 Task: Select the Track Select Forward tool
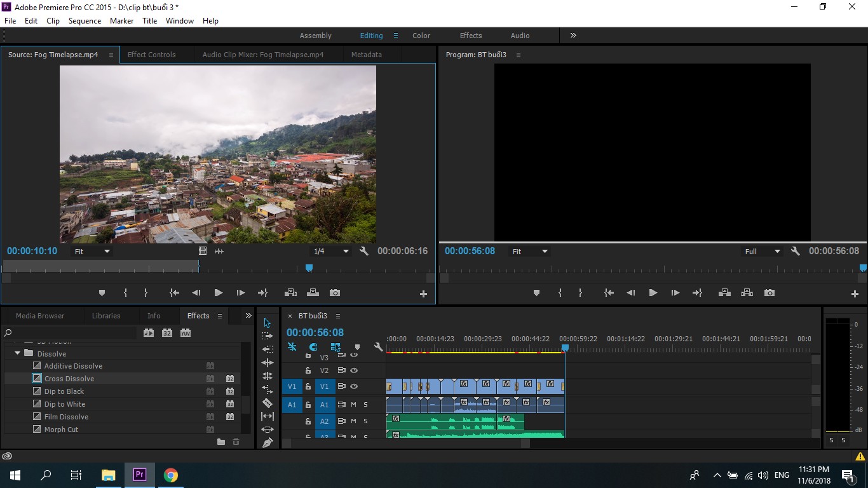(x=268, y=336)
